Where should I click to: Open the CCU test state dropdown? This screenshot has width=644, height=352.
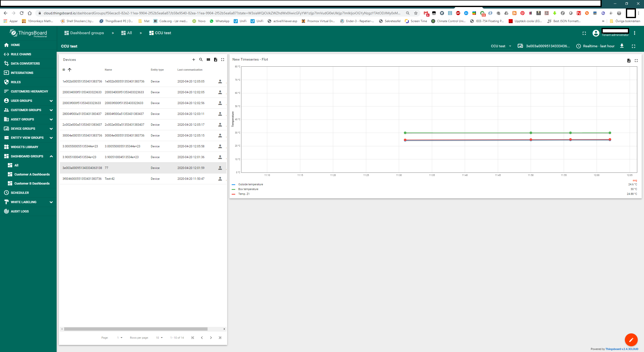tap(501, 46)
